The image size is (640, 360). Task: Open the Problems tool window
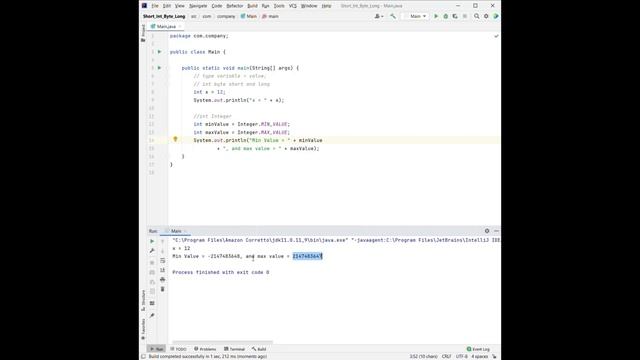coord(205,349)
